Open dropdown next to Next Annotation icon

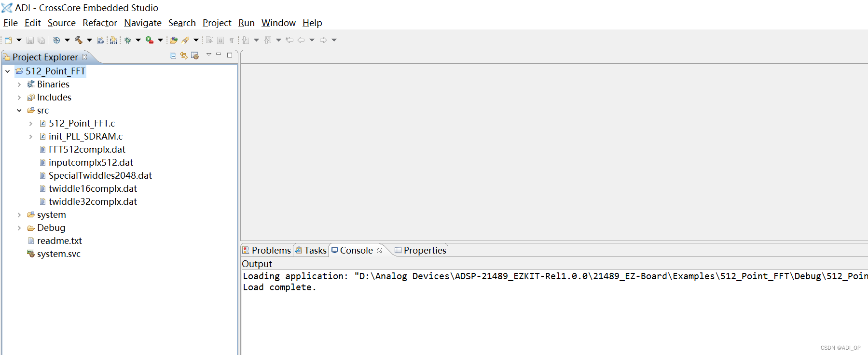pyautogui.click(x=256, y=40)
